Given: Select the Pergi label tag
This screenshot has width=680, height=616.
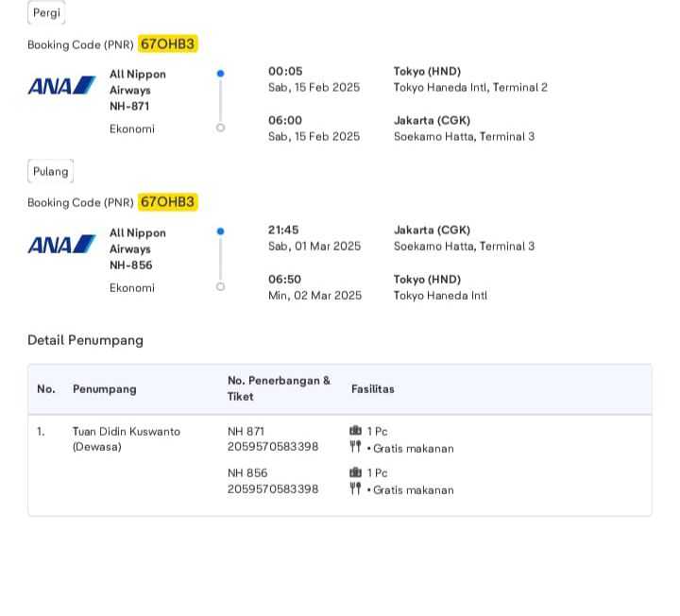Looking at the screenshot, I should pos(46,13).
